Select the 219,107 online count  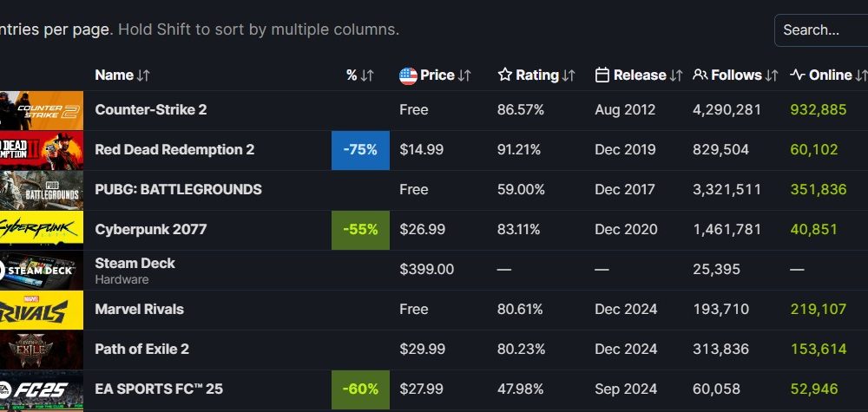coord(819,309)
